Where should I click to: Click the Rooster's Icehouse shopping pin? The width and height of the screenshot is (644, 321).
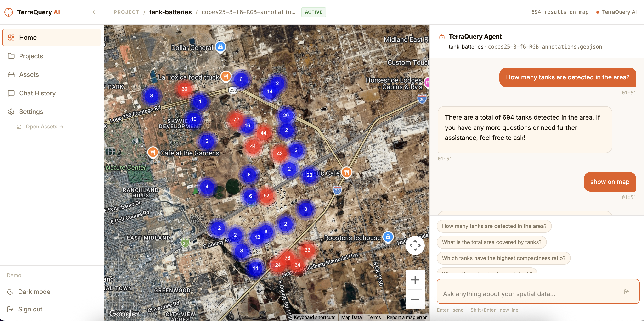388,236
